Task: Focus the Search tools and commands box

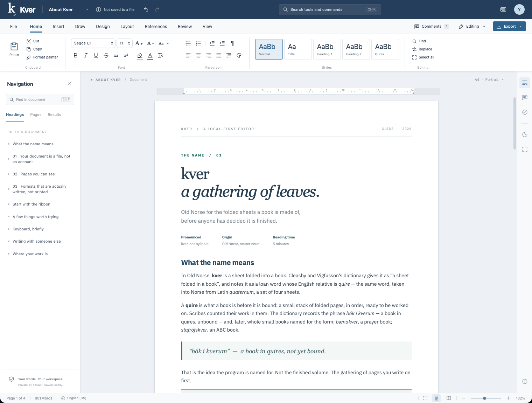Action: click(330, 9)
